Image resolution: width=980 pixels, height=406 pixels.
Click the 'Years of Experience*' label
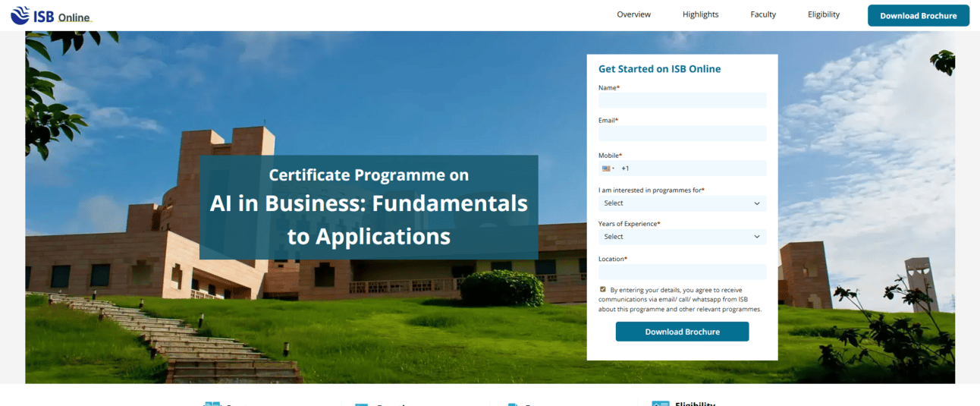pyautogui.click(x=630, y=224)
